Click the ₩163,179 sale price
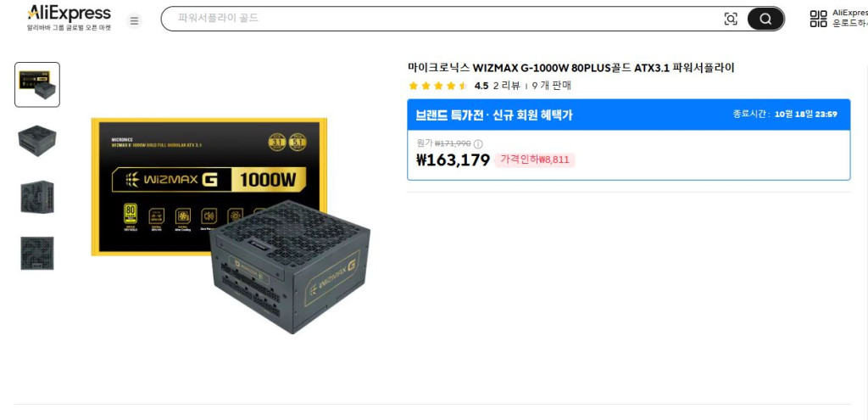The width and height of the screenshot is (868, 420). click(453, 160)
